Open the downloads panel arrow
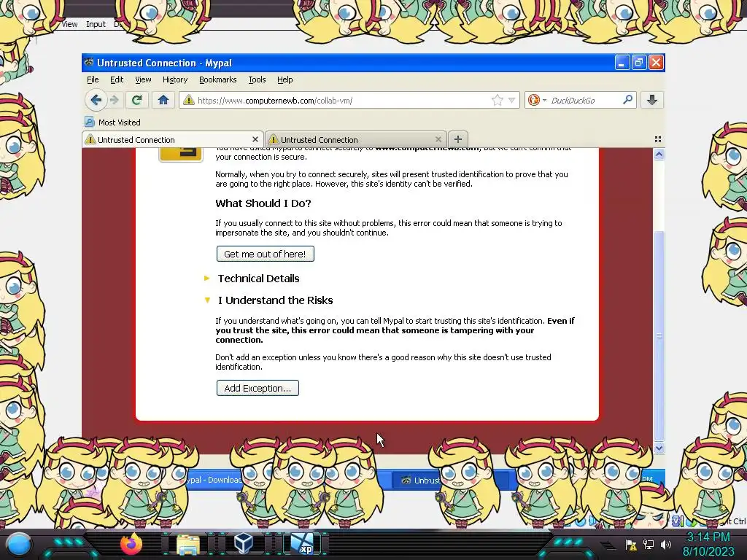The height and width of the screenshot is (560, 747). coord(652,100)
